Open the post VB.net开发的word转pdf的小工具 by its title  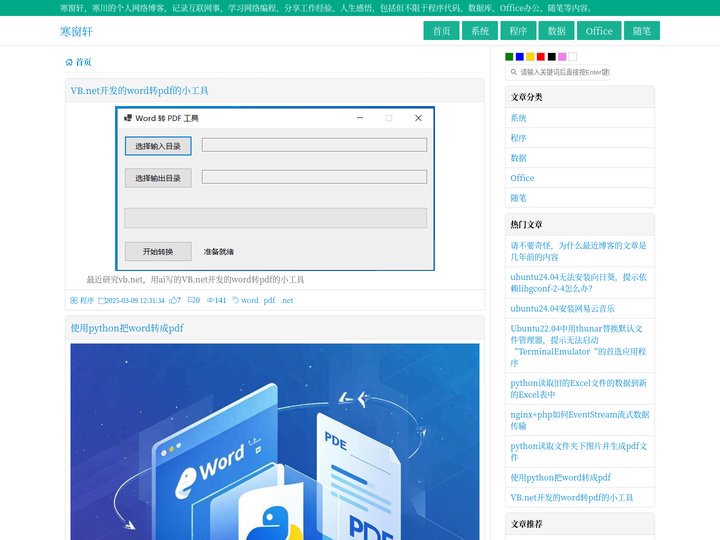pos(139,90)
